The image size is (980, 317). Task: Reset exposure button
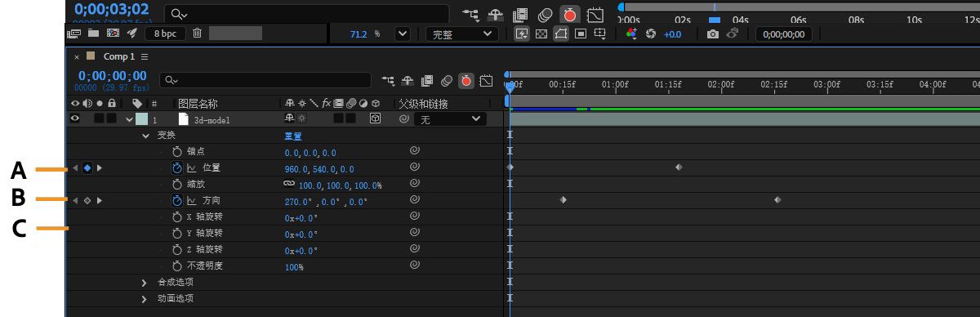click(651, 34)
